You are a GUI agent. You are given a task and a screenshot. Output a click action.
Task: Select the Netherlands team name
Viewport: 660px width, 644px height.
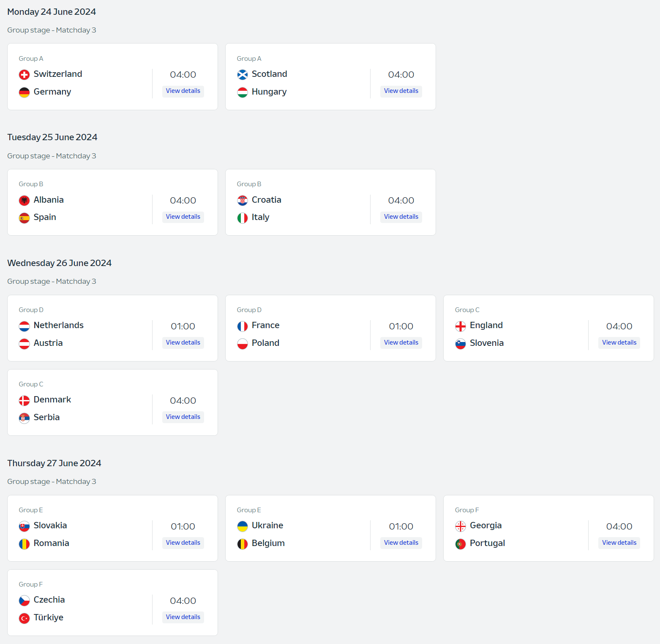point(59,325)
